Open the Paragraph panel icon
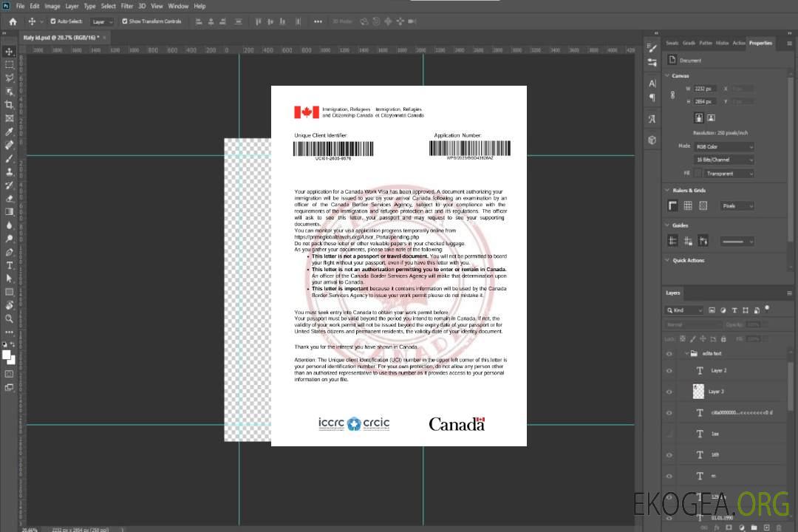Viewport: 798px width, 532px height. point(652,98)
